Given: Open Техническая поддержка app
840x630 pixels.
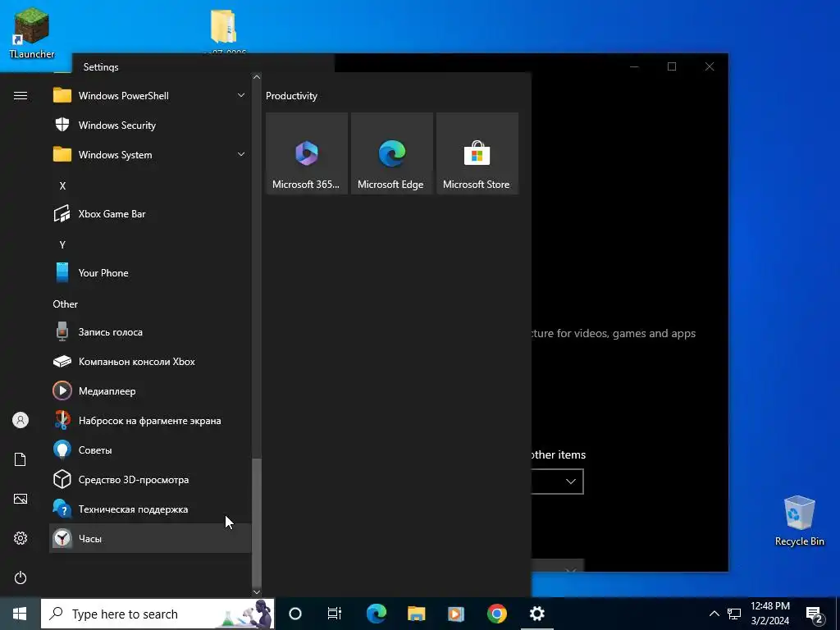Looking at the screenshot, I should 150,509.
